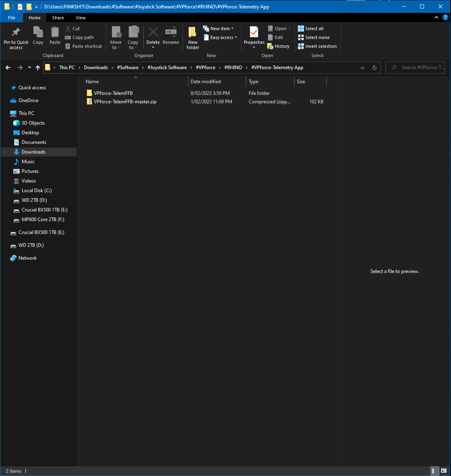Screen dimensions: 451x476
Task: Open Network in navigation pane
Action: (x=27, y=258)
